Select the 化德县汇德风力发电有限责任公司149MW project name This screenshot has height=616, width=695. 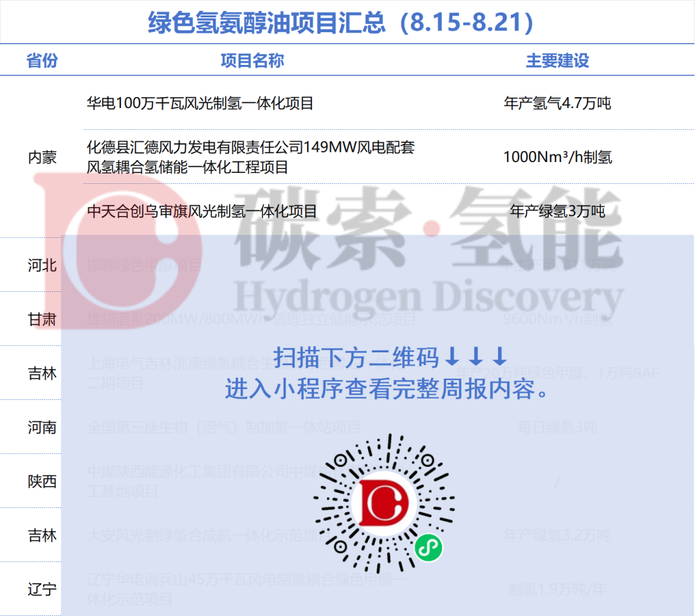click(x=250, y=157)
